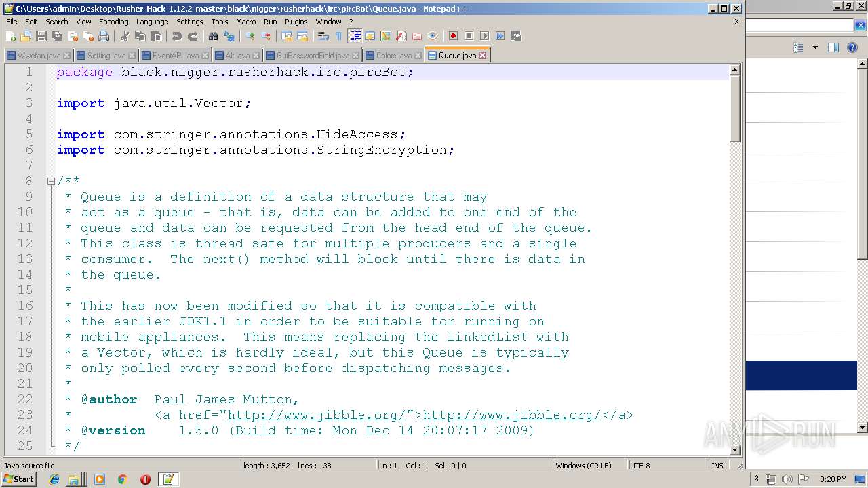The height and width of the screenshot is (488, 868).
Task: Toggle file Monitoring eye button
Action: point(433,36)
